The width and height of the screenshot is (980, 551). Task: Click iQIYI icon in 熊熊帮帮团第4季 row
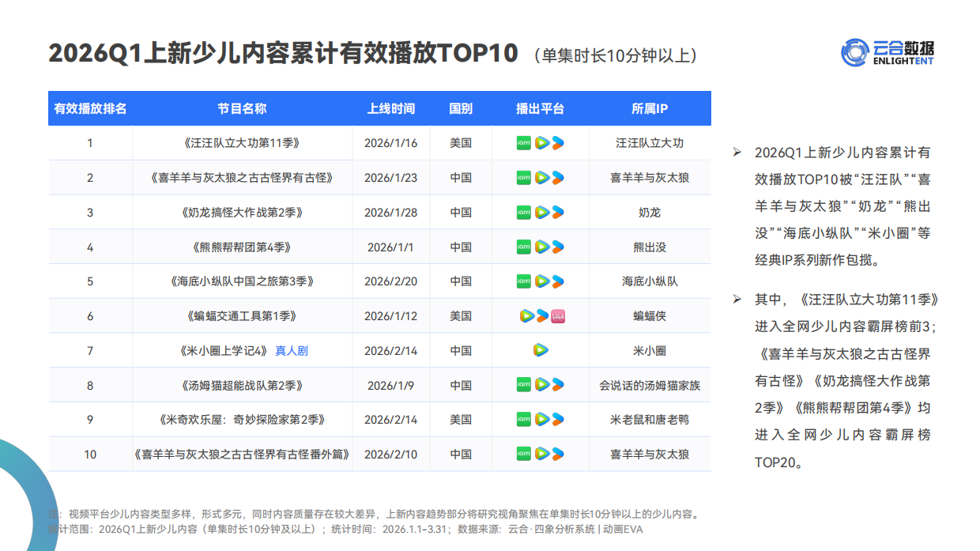coord(523,247)
